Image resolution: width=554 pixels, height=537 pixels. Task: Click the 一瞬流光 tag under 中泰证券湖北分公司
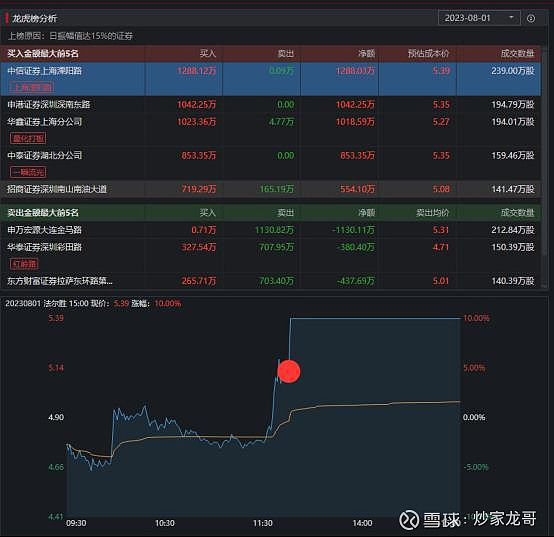(x=28, y=172)
